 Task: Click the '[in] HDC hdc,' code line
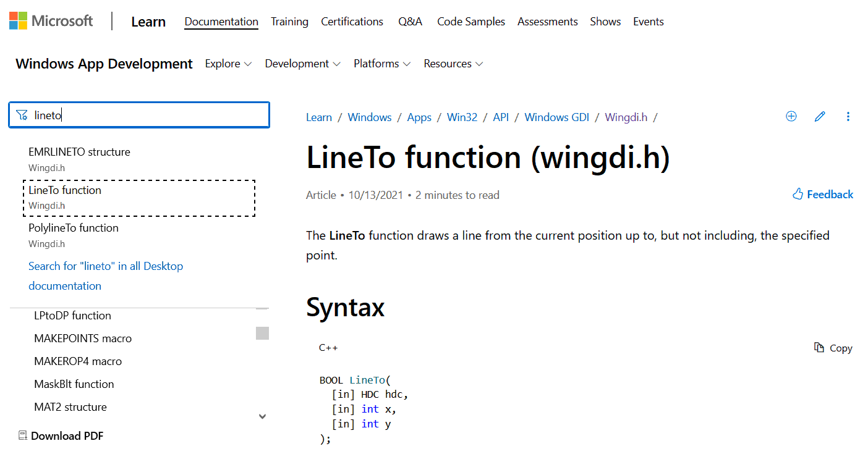pyautogui.click(x=370, y=395)
